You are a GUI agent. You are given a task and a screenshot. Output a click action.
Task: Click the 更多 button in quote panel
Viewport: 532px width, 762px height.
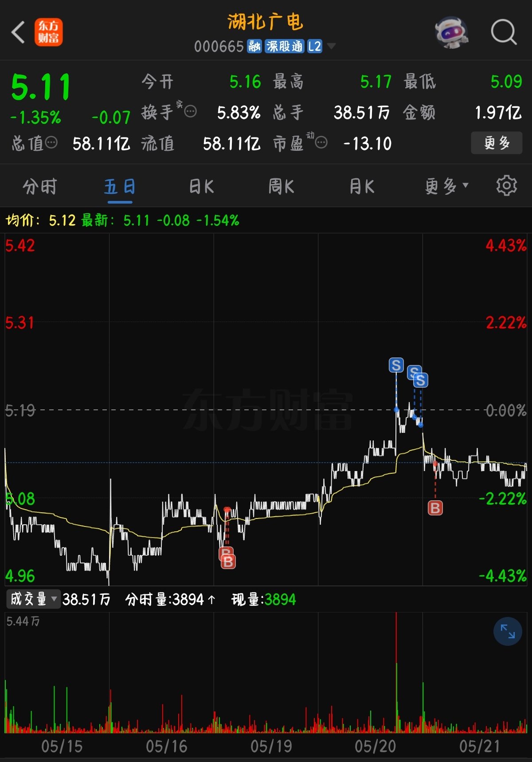pos(497,143)
